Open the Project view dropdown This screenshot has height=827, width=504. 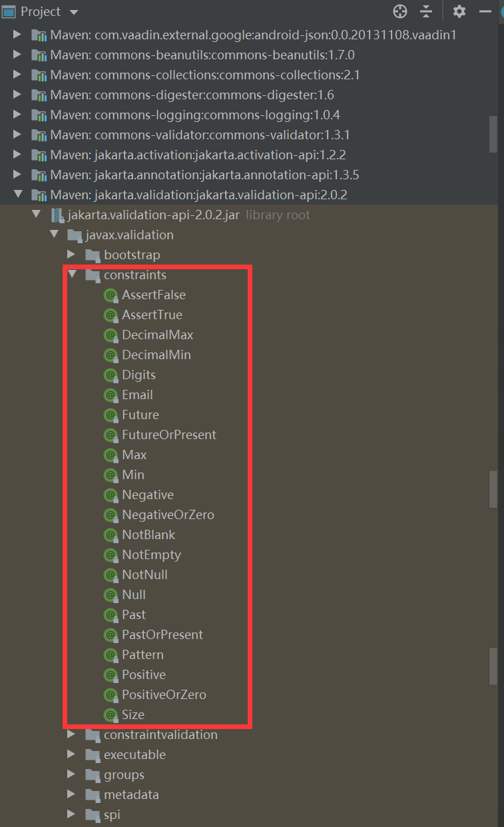point(73,13)
